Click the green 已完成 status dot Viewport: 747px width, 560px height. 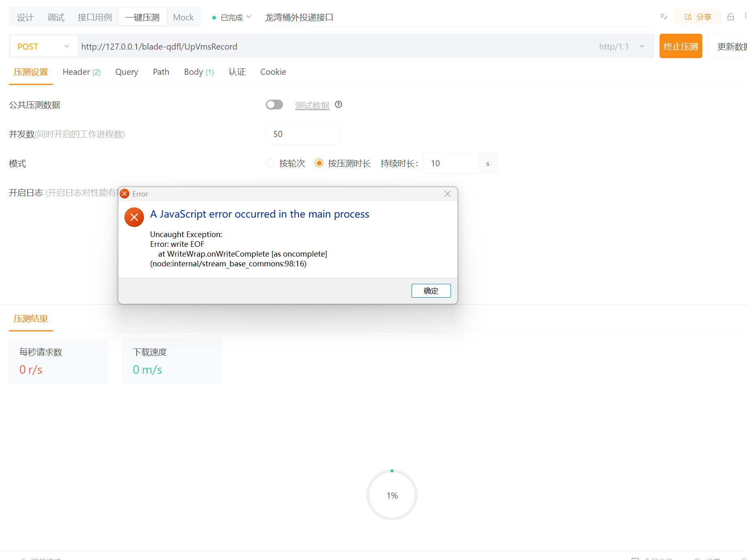click(214, 18)
